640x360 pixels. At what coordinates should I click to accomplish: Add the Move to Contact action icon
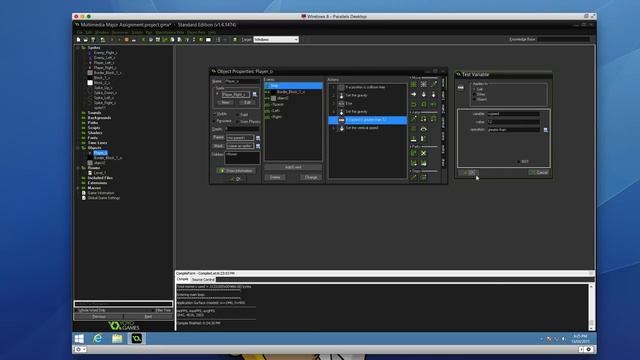pyautogui.click(x=413, y=139)
